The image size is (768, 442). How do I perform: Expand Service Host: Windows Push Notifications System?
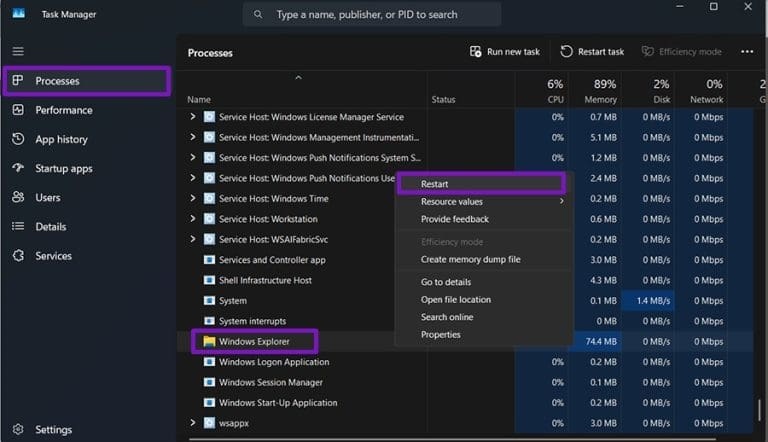coord(192,157)
